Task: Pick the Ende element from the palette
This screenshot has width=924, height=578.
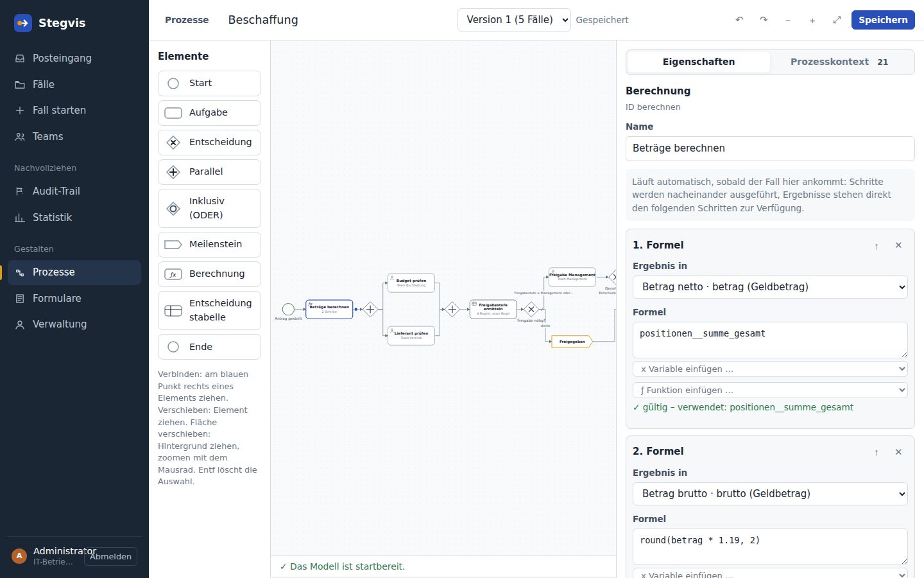Action: tap(209, 347)
